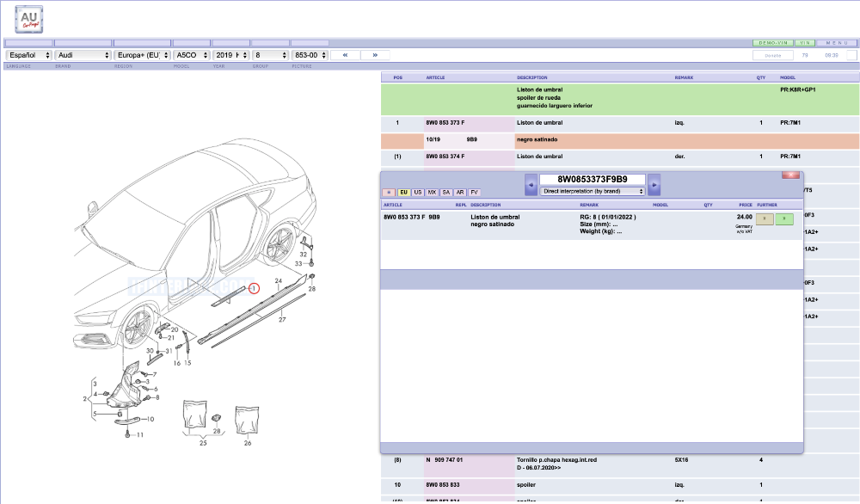Click callout number 32 near rear wheel
860x504 pixels.
coord(303,255)
